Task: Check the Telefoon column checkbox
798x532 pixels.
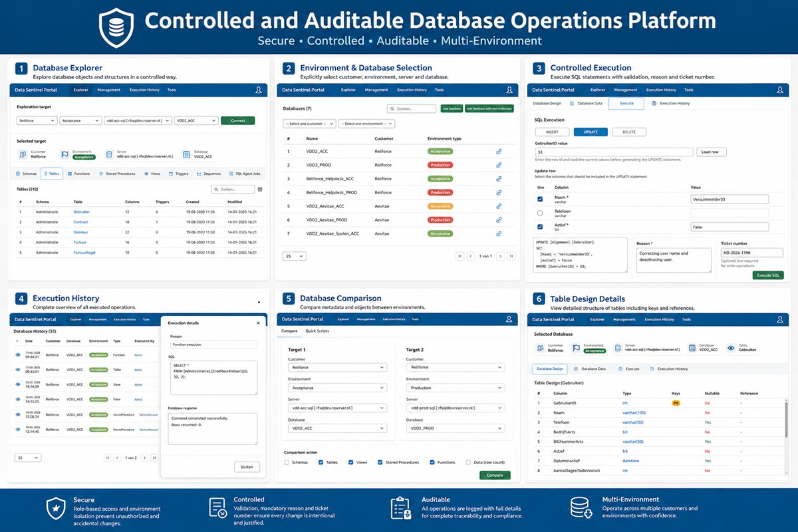Action: tap(540, 213)
